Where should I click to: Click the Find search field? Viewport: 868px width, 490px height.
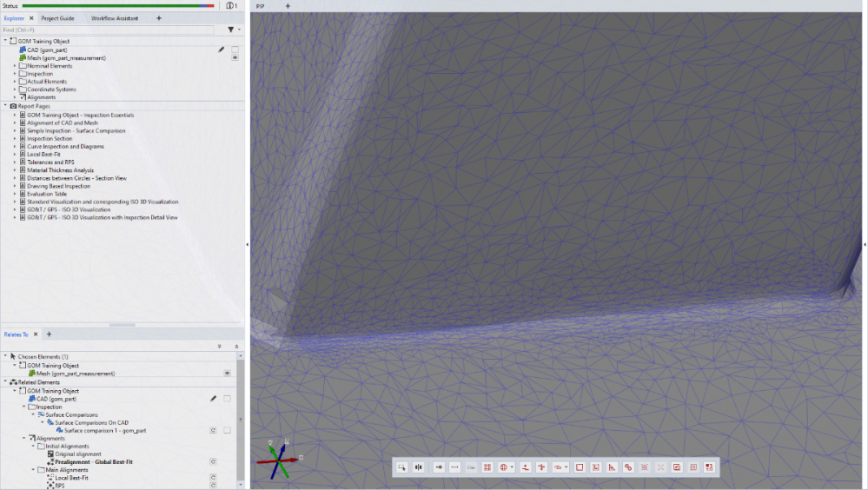[x=109, y=30]
